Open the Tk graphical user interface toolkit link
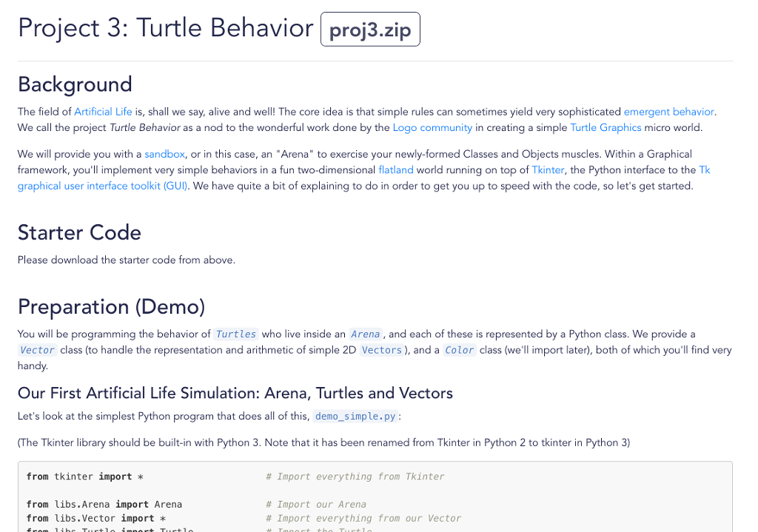 pyautogui.click(x=102, y=185)
